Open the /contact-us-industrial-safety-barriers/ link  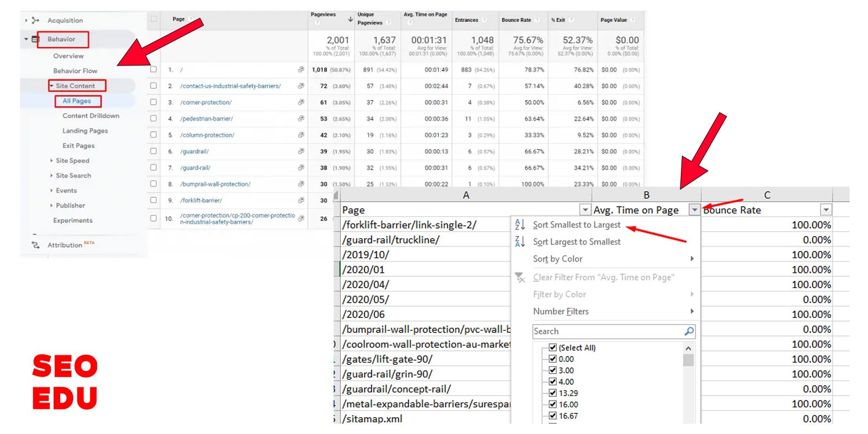(x=230, y=86)
